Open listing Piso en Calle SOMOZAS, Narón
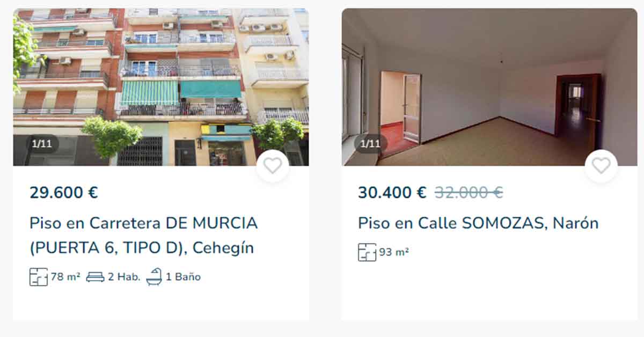644x337 pixels. point(478,223)
